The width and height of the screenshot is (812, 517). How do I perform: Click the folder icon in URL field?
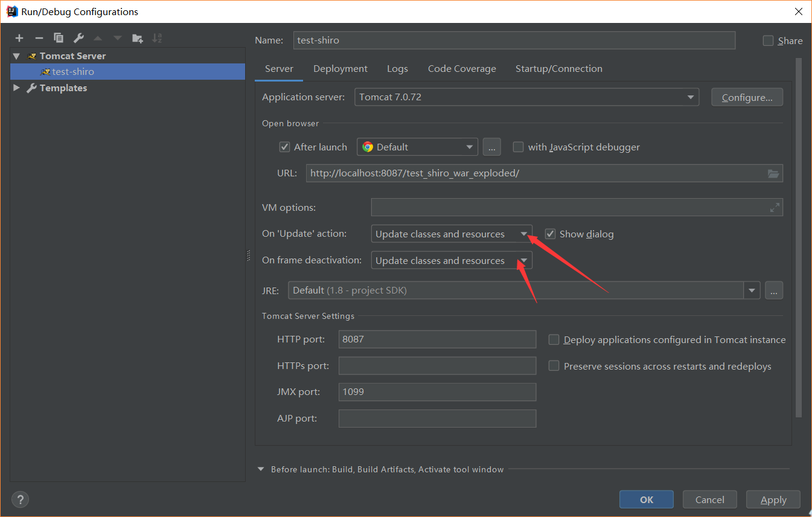click(x=773, y=173)
